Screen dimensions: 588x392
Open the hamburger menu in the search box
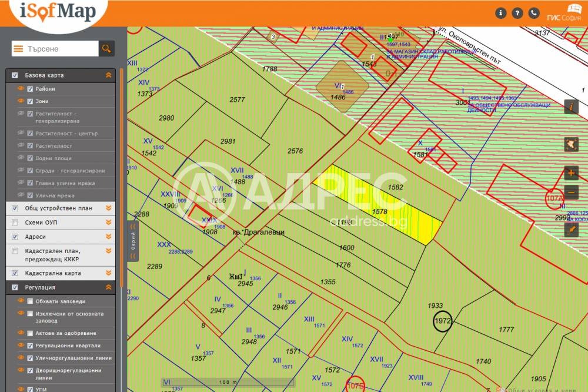(x=18, y=49)
